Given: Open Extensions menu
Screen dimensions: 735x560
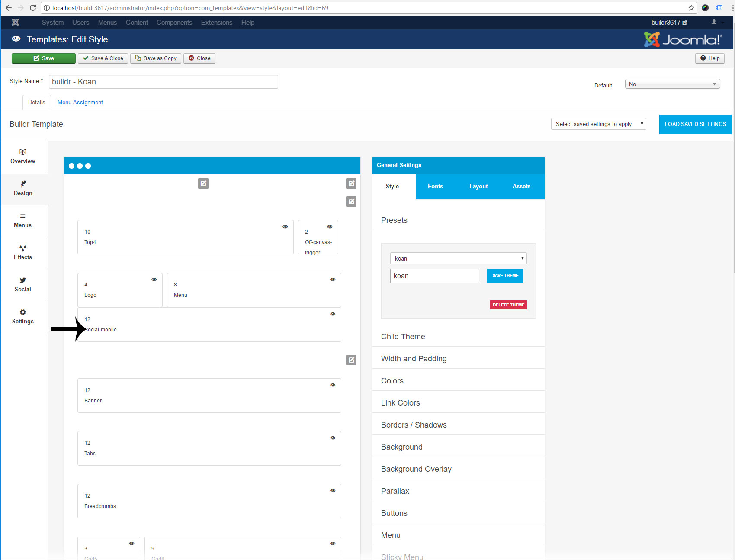Looking at the screenshot, I should click(217, 23).
